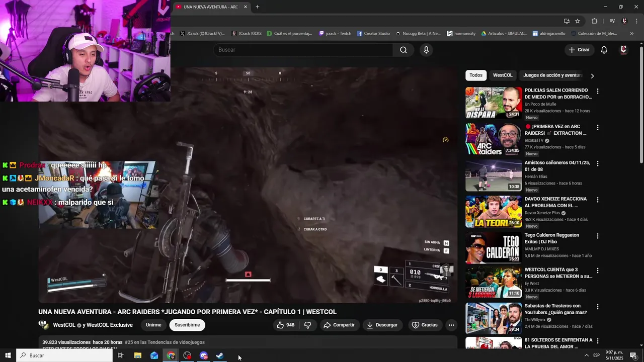Open Windows Start menu
The height and width of the screenshot is (362, 644).
click(8, 355)
